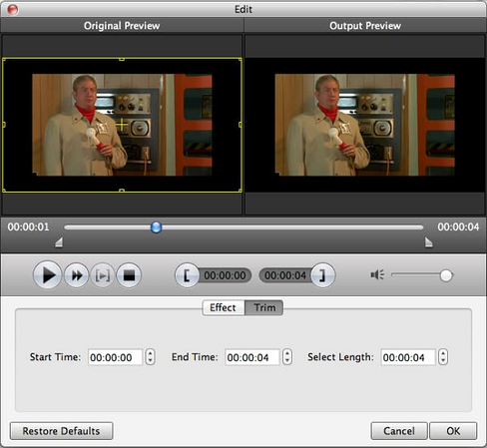The image size is (487, 448).
Task: Click the Select Length input field
Action: click(408, 357)
